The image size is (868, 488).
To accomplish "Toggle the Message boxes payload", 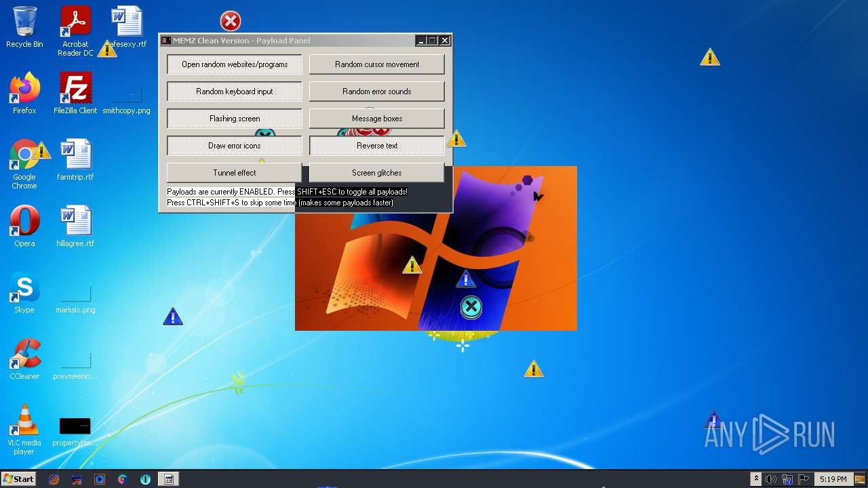I will 377,119.
